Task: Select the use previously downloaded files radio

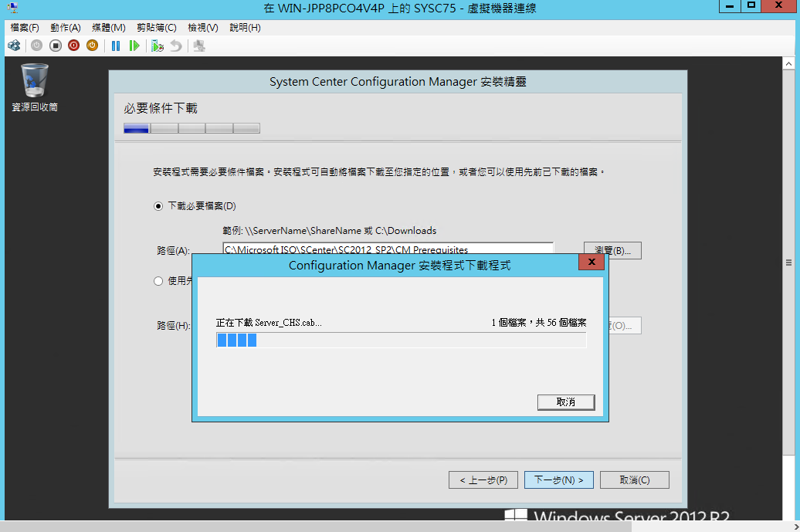Action: tap(158, 281)
